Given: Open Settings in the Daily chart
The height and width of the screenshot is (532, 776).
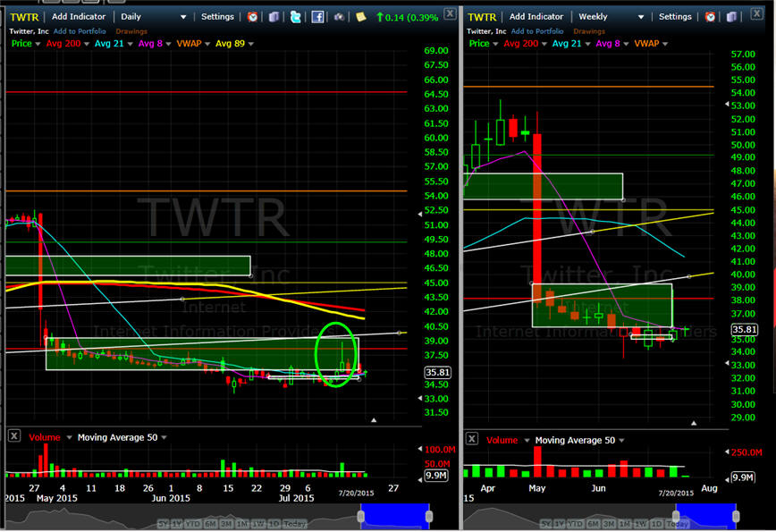Looking at the screenshot, I should click(x=217, y=17).
